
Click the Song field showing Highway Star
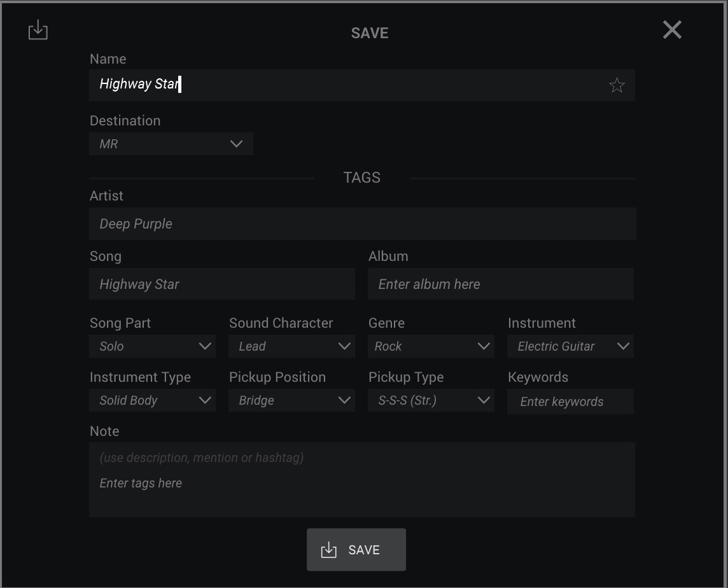[222, 284]
